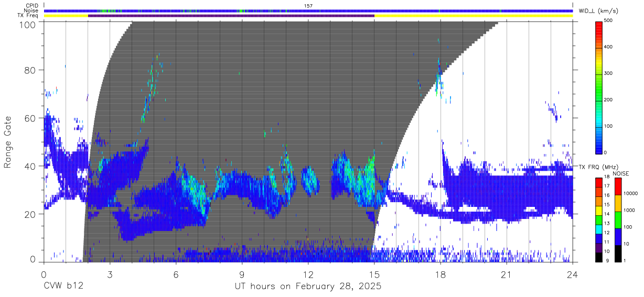Screen dimensions: 644x297
Task: Click the CPID value 157
Action: tap(308, 5)
